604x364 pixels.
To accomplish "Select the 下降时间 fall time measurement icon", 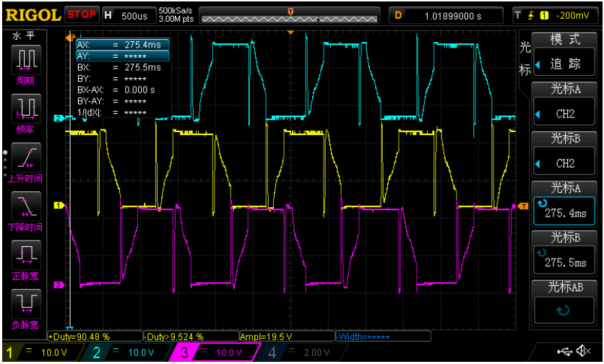I will 26,207.
